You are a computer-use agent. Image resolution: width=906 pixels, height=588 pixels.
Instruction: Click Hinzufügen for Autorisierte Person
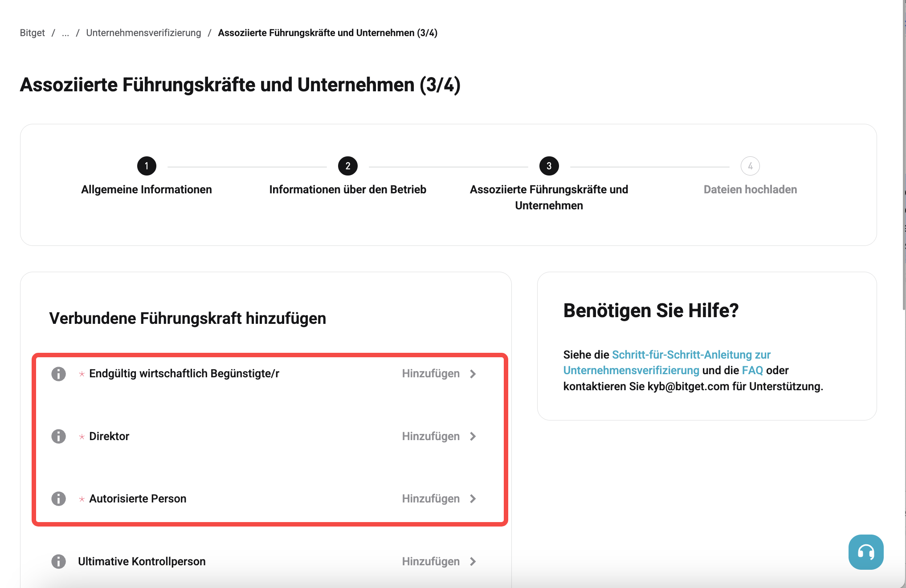point(431,498)
